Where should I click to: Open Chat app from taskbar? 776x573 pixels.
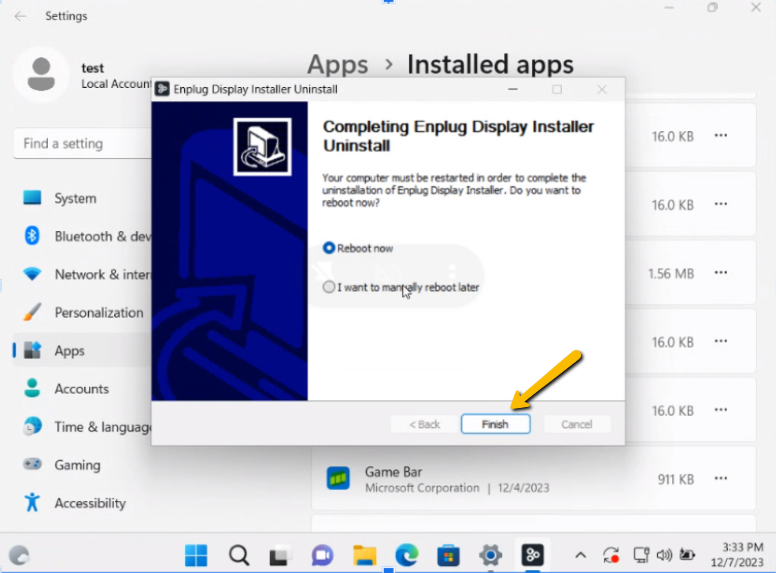[322, 555]
